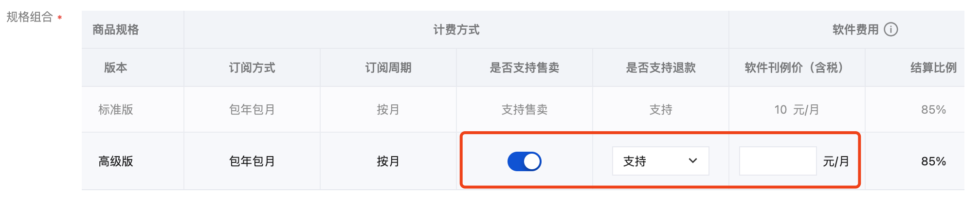
Task: Click the dropdown chevron next to 支持
Action: click(x=693, y=161)
